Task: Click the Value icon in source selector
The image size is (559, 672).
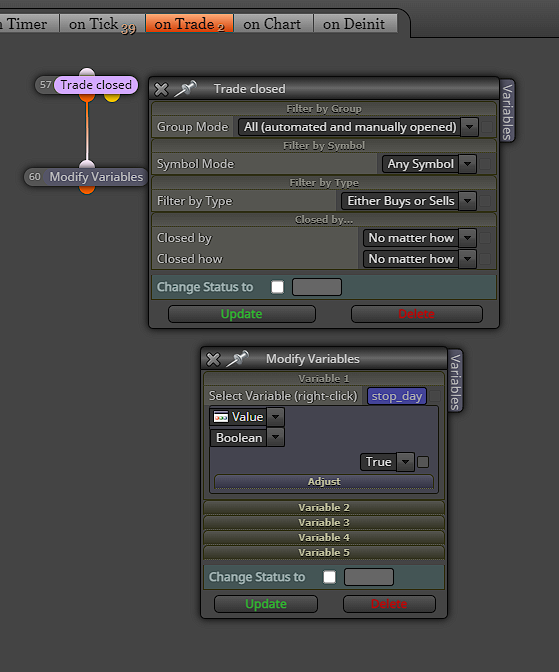Action: [x=221, y=417]
